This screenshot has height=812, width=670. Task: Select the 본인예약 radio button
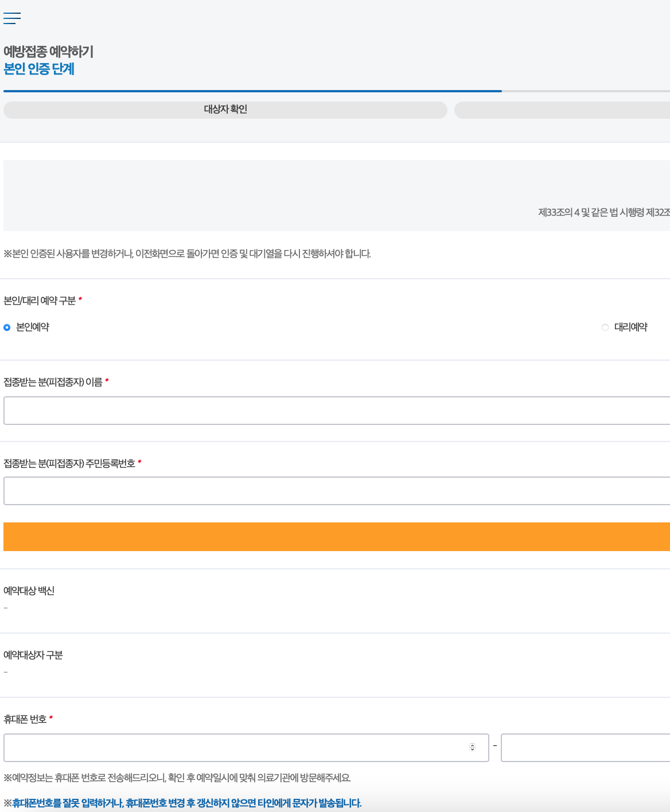click(x=7, y=327)
